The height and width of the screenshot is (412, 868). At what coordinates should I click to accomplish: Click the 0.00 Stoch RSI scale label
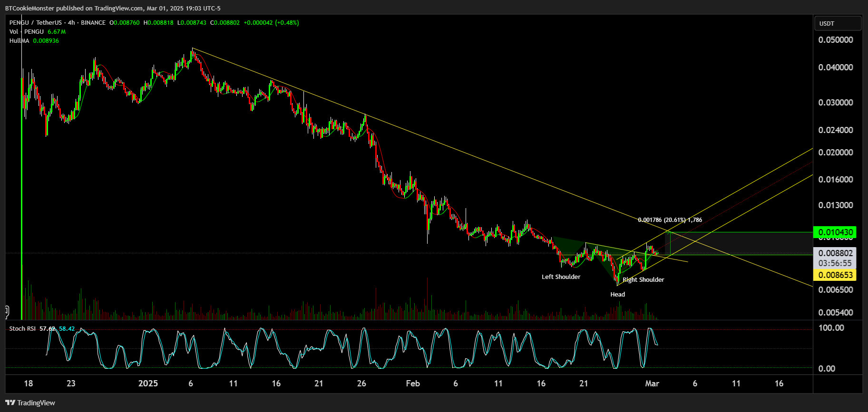click(827, 368)
